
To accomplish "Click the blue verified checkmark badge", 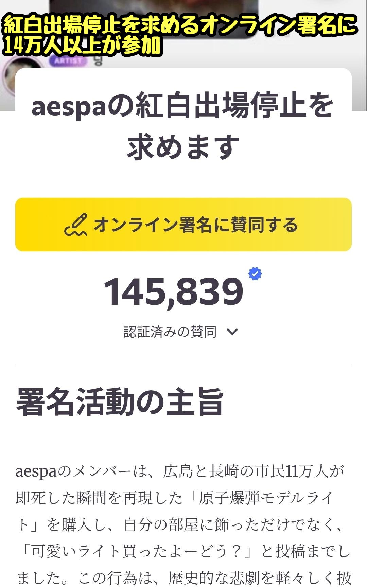I will [255, 274].
